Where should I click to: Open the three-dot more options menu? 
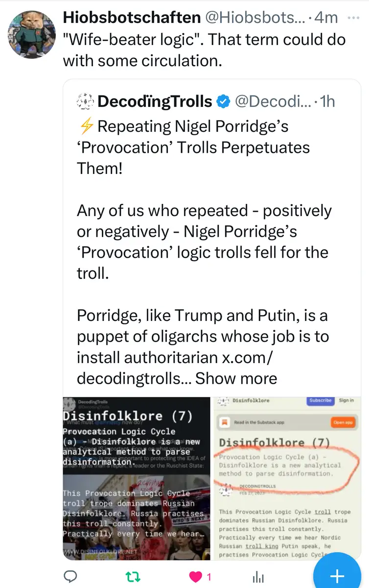(352, 18)
